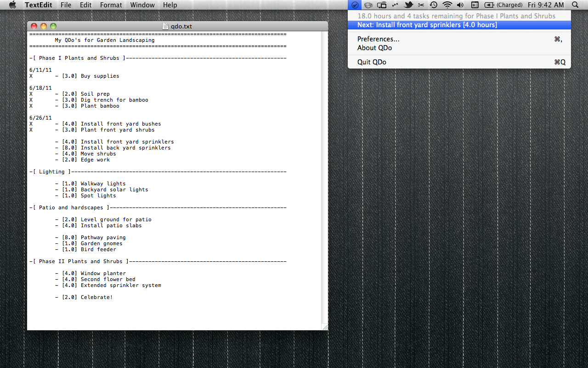Open the bowl-shaped menu bar icon
The image size is (588, 368).
coord(368,5)
